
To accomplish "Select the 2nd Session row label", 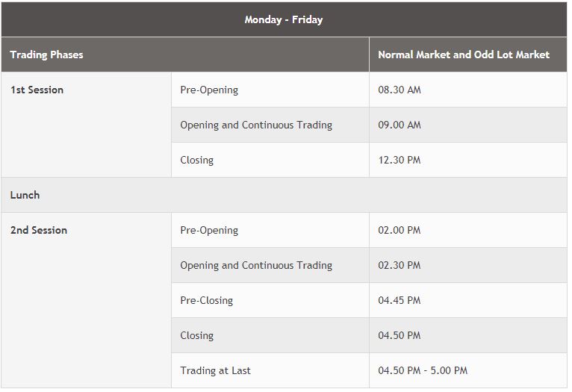I will coord(39,230).
